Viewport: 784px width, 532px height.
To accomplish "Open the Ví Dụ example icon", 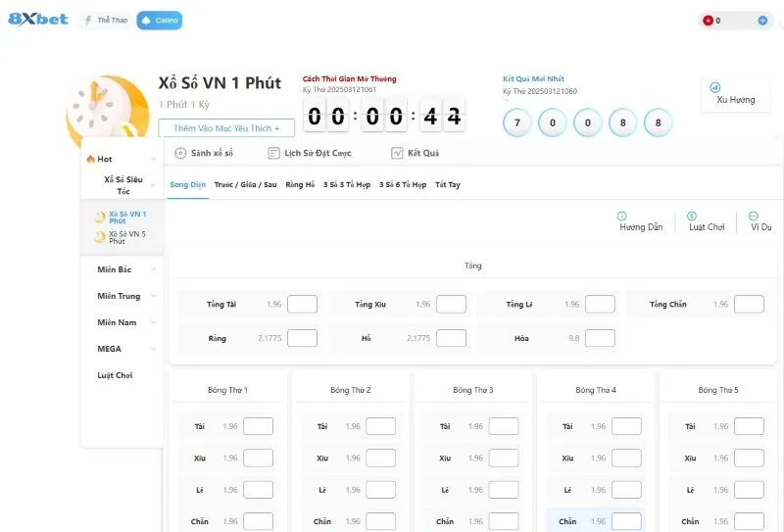I will click(753, 216).
